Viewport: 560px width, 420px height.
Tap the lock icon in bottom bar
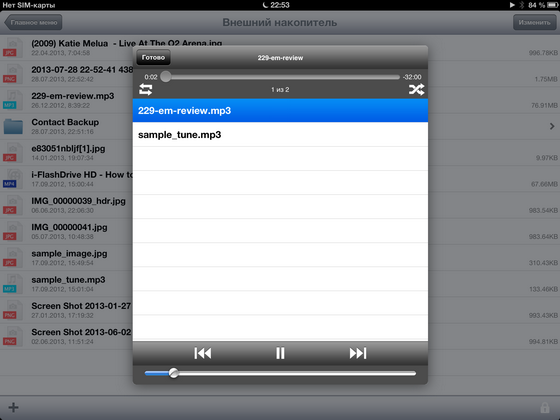click(x=545, y=408)
